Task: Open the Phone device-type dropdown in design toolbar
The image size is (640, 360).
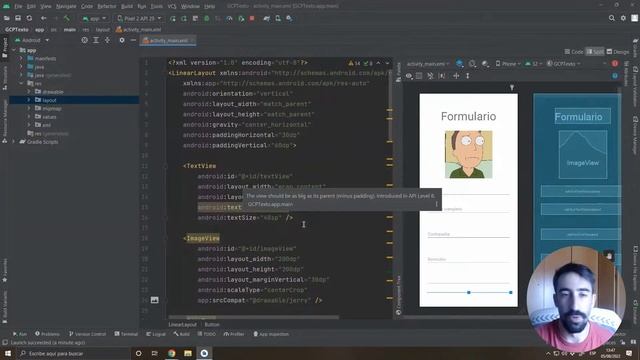Action: 508,64
